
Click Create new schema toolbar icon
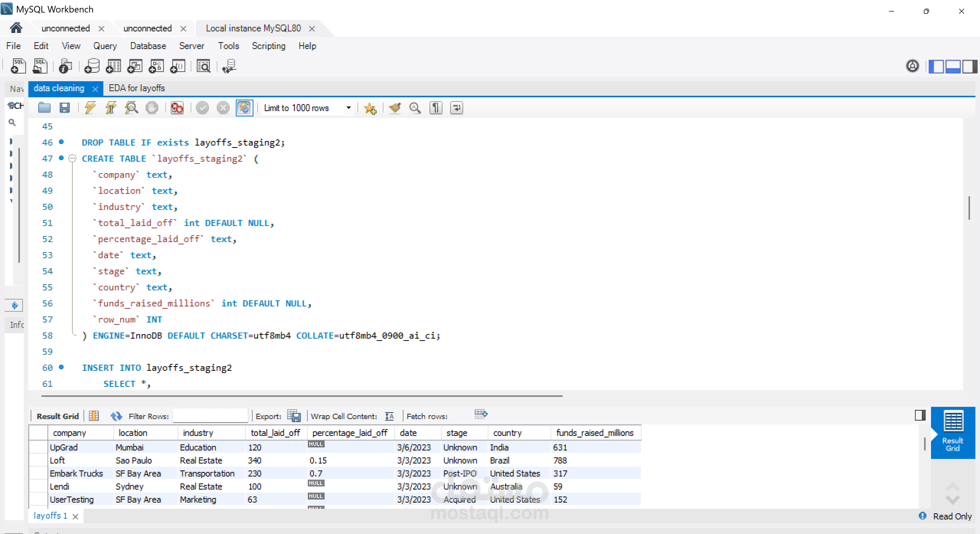(92, 66)
